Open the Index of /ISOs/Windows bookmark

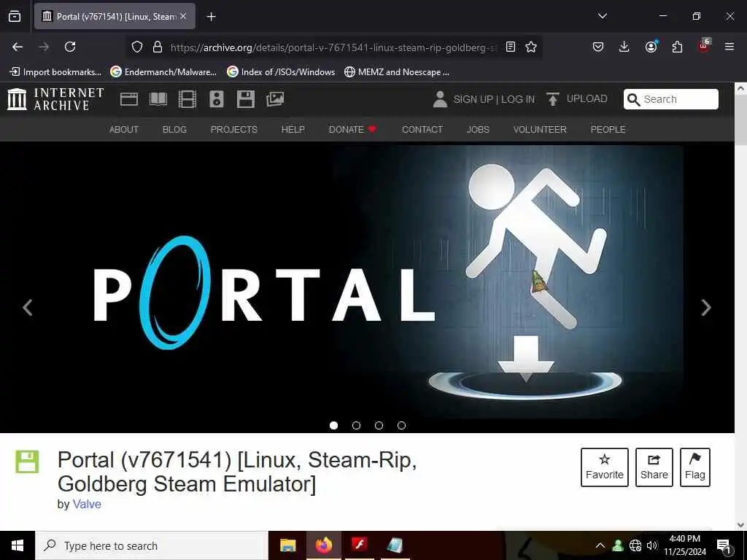(x=281, y=72)
